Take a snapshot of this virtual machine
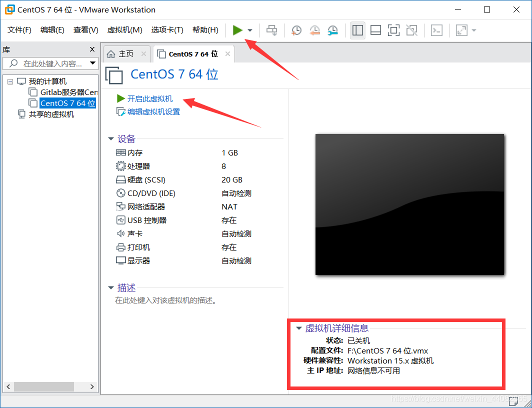Screen dimensions: 532x408 click(x=296, y=30)
